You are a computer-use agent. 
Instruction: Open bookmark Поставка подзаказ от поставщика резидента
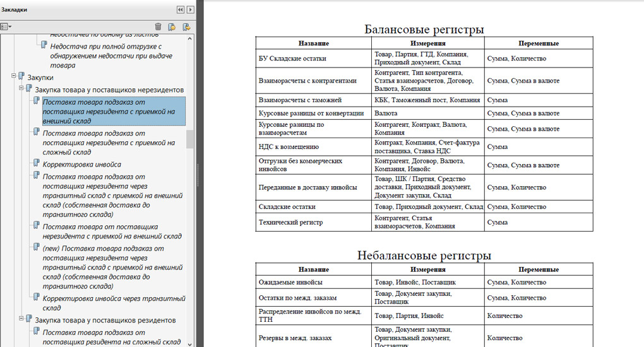(x=111, y=337)
